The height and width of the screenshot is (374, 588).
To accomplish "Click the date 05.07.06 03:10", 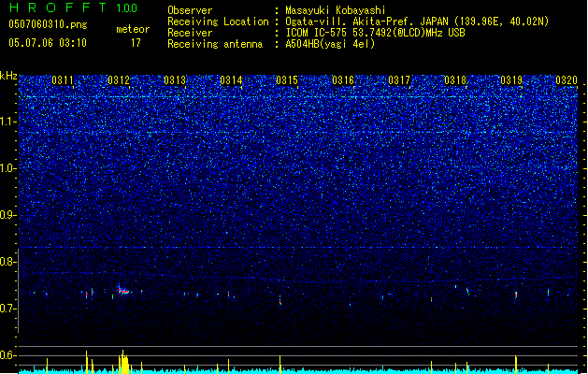I will coord(48,43).
